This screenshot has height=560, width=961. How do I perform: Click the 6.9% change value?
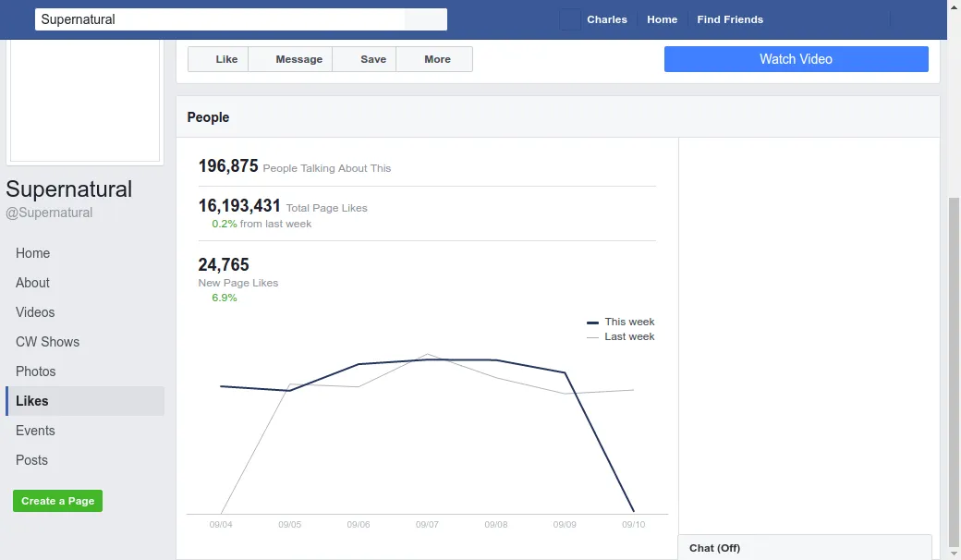coord(225,298)
